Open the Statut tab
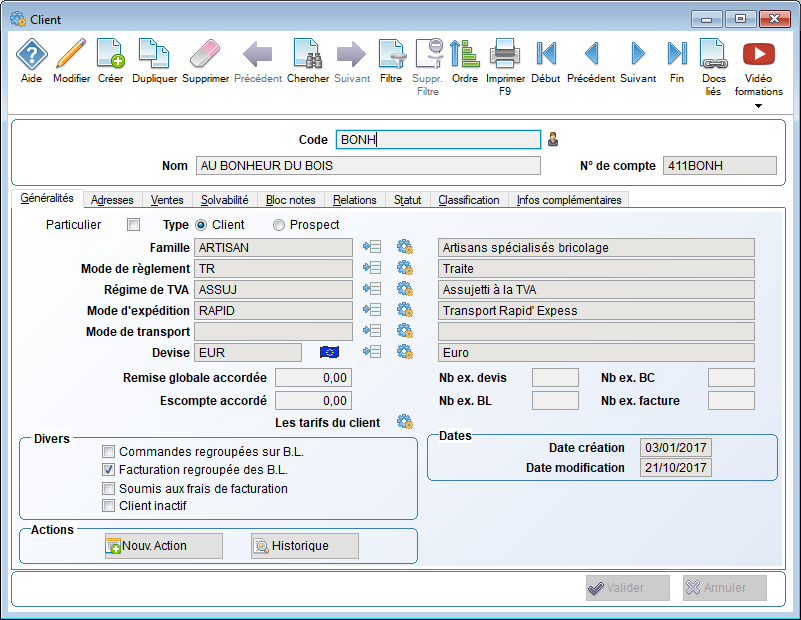This screenshot has width=801, height=620. point(408,200)
